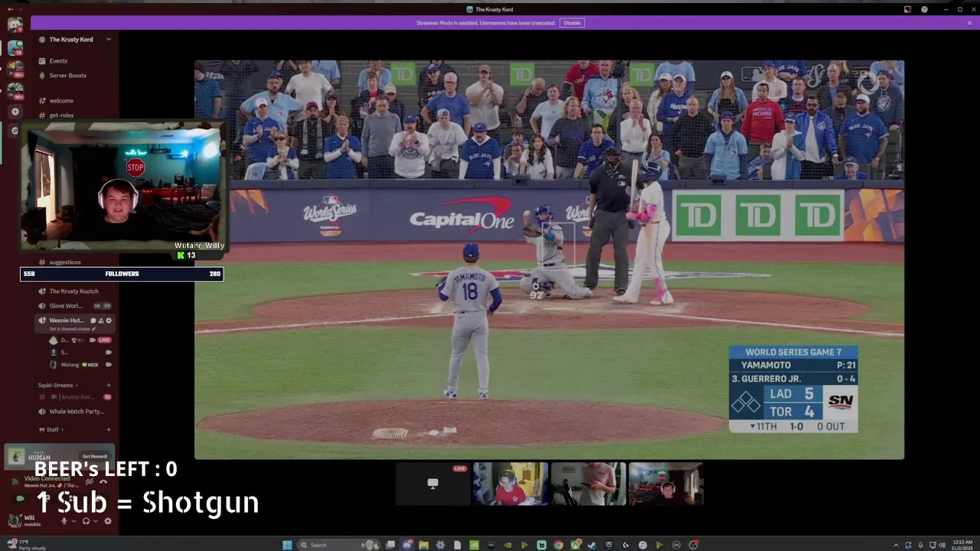Select the live screen-share tile
980x551 pixels.
point(433,484)
